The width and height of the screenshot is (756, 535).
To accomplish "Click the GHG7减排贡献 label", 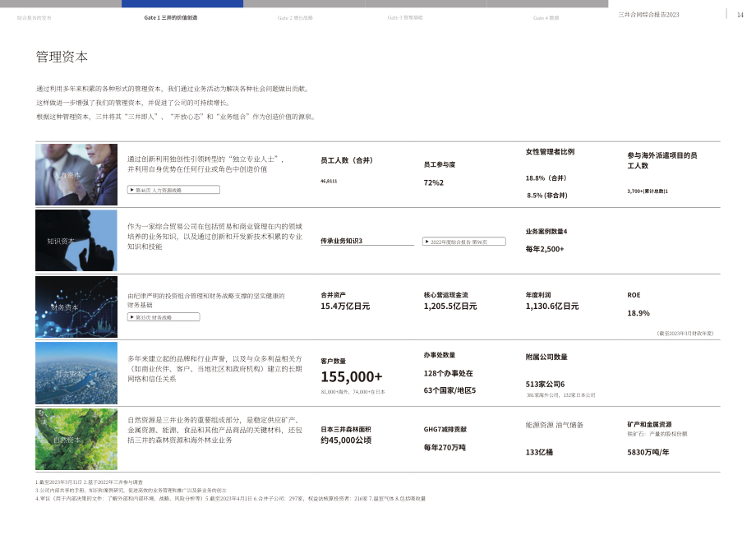I will [445, 429].
